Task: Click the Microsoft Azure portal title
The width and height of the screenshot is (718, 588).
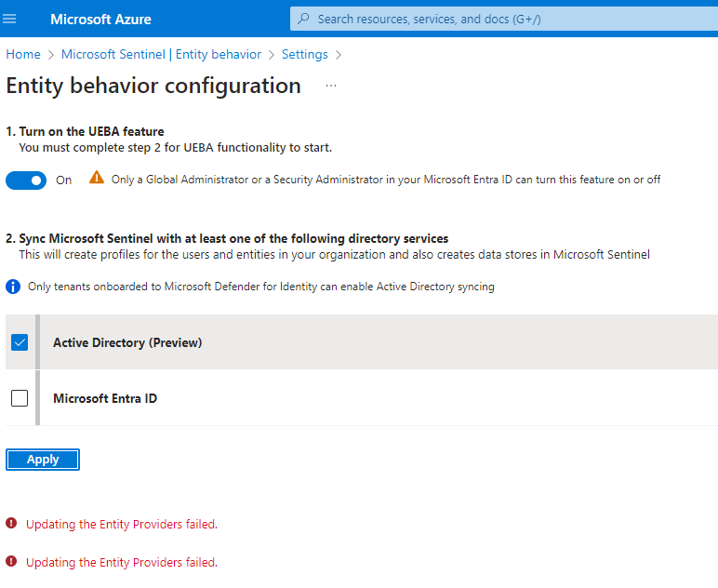Action: (100, 20)
